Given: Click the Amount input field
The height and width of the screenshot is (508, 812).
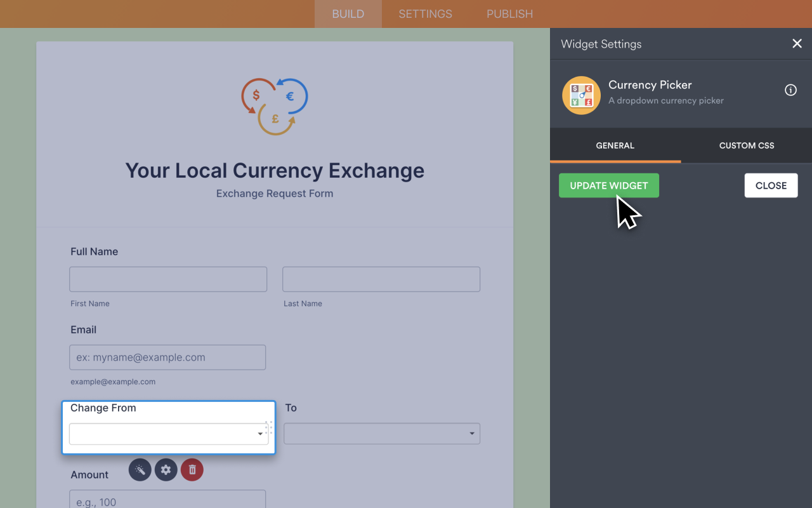Looking at the screenshot, I should [167, 502].
